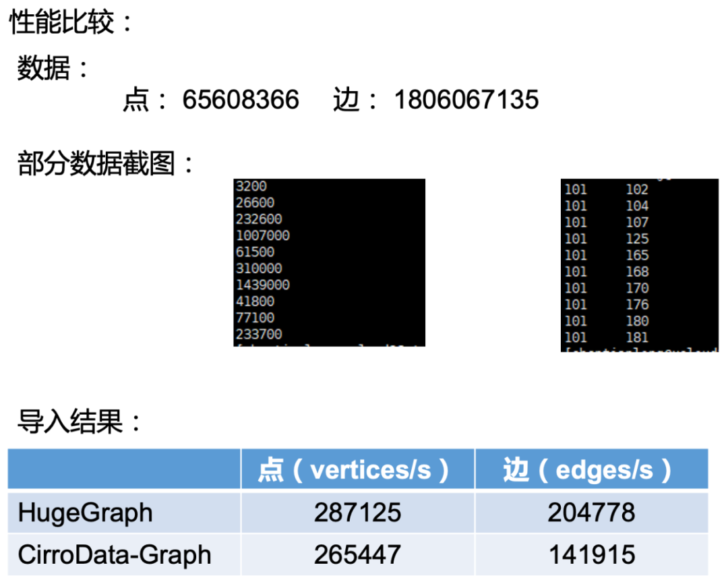Click value 3200 in vertex screenshot
This screenshot has height=582, width=728.
[251, 186]
